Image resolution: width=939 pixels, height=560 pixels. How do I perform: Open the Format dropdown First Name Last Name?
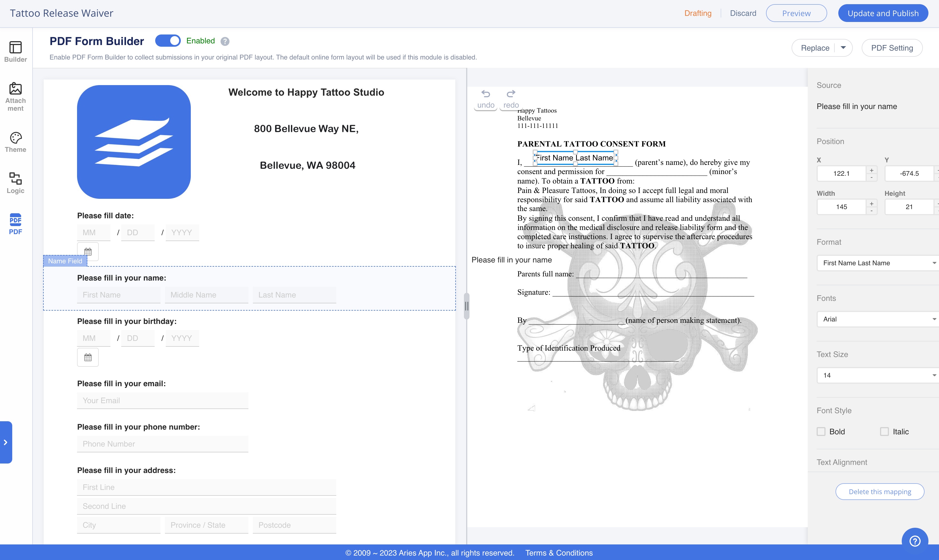pyautogui.click(x=878, y=263)
